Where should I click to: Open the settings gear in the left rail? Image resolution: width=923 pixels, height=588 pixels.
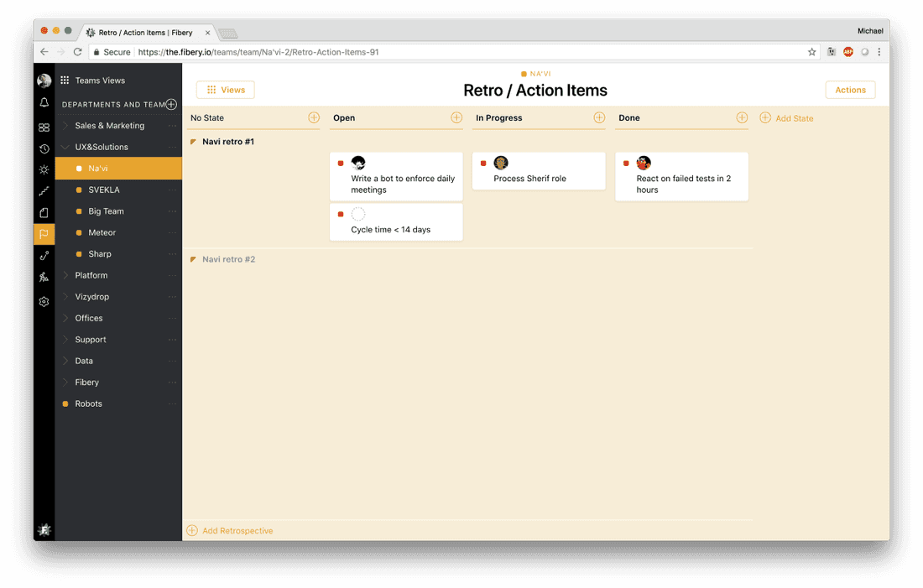44,302
